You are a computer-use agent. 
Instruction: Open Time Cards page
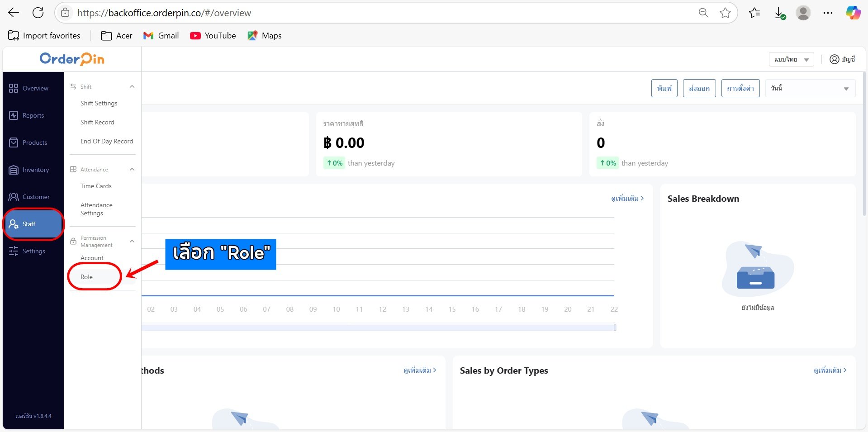(96, 186)
